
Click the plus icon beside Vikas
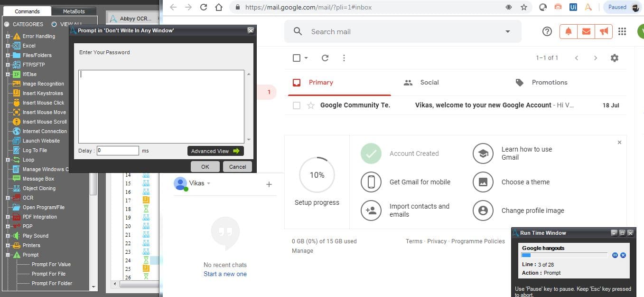(x=269, y=184)
